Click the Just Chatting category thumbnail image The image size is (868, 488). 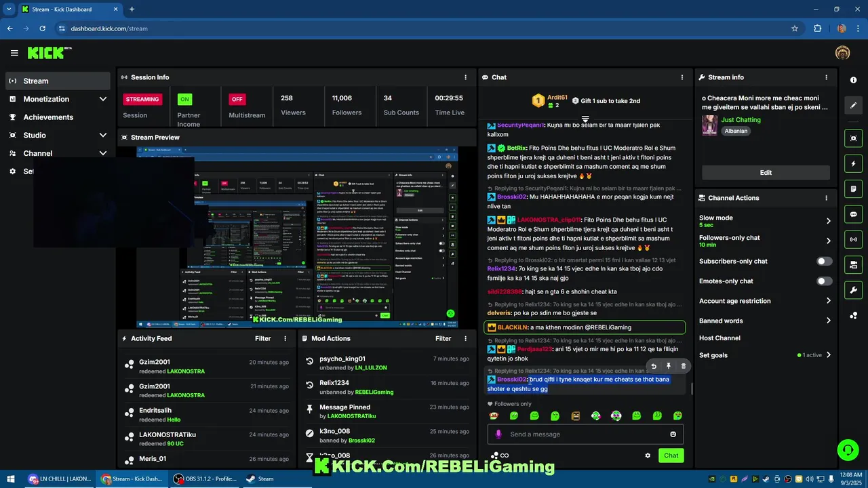pyautogui.click(x=710, y=125)
